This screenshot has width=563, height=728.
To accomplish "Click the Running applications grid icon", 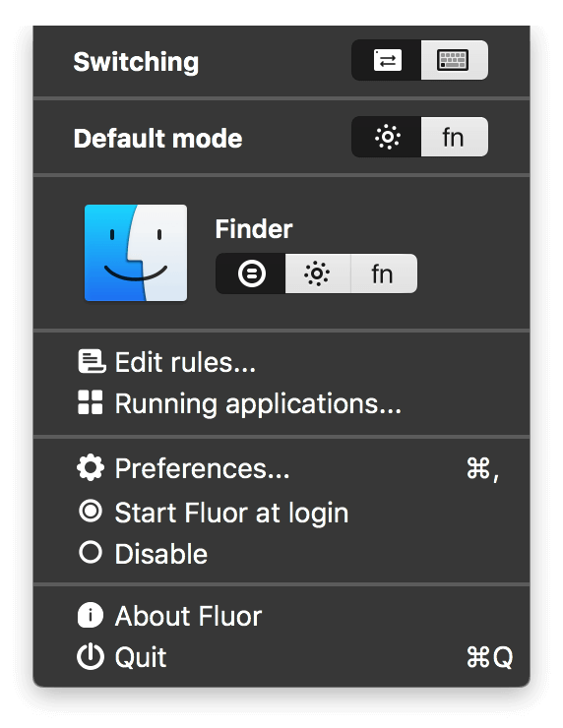I will click(x=91, y=402).
